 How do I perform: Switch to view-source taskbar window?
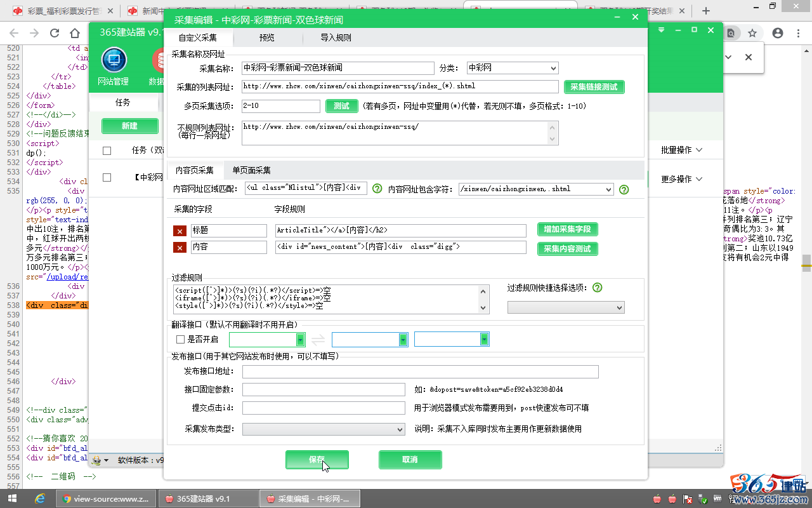[x=107, y=498]
